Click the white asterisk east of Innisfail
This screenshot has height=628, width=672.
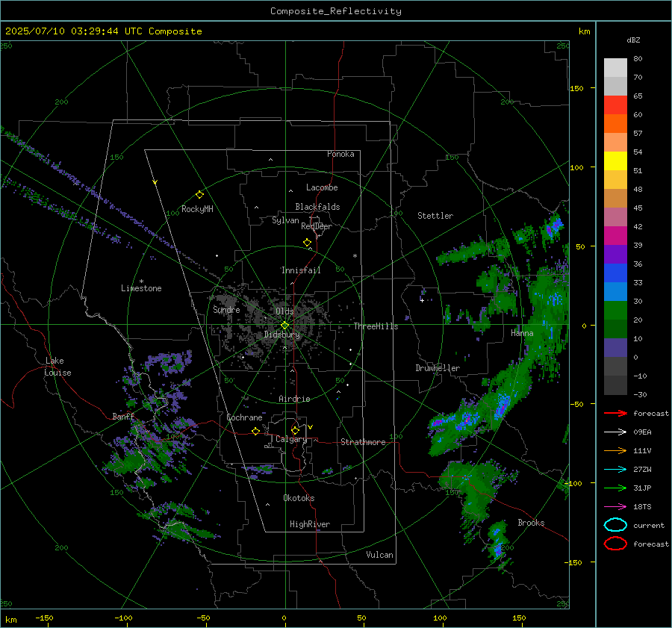(x=355, y=256)
